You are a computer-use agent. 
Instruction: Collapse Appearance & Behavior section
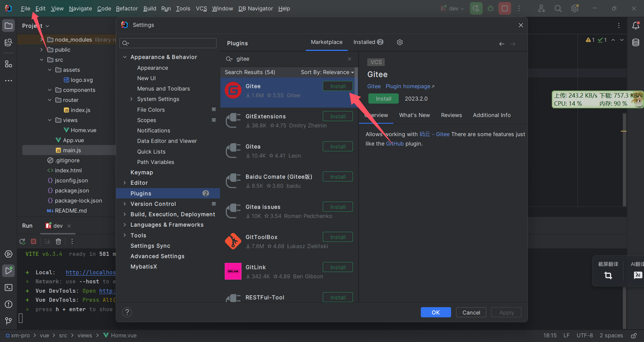(x=125, y=57)
